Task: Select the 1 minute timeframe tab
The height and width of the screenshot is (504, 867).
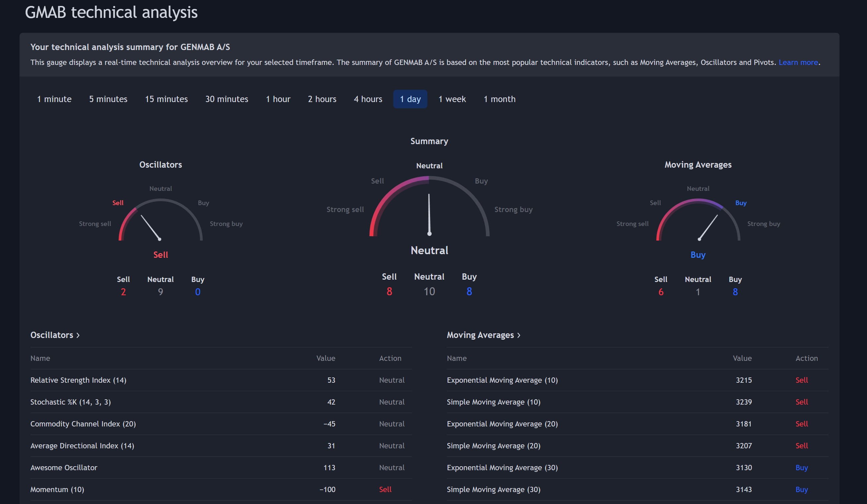Action: (x=54, y=99)
